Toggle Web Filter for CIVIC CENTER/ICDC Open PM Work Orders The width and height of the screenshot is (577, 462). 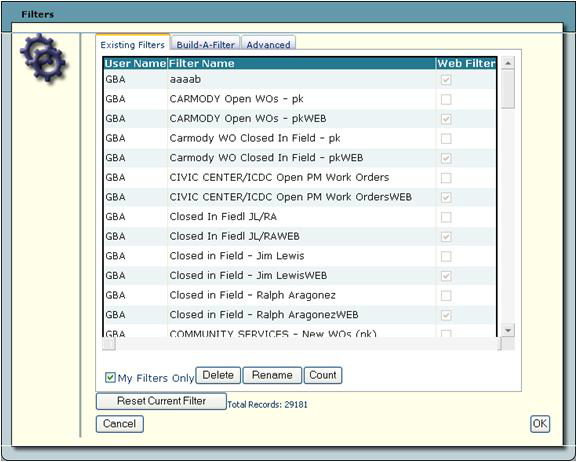[x=446, y=178]
